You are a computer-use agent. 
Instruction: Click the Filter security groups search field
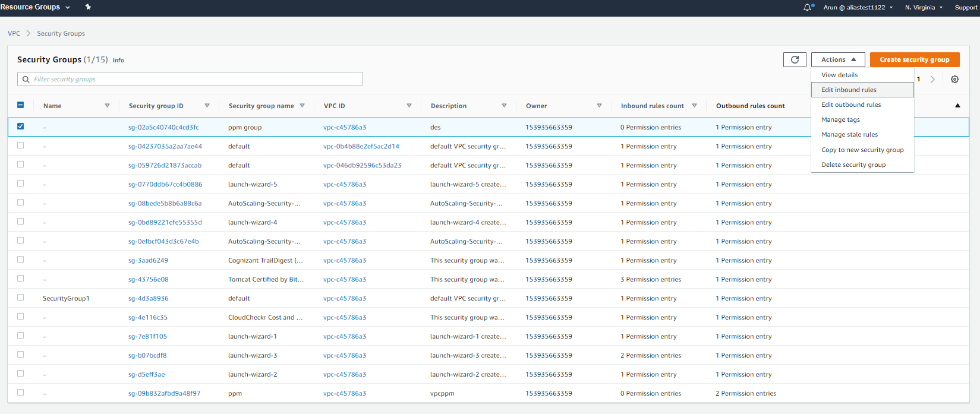tap(190, 79)
